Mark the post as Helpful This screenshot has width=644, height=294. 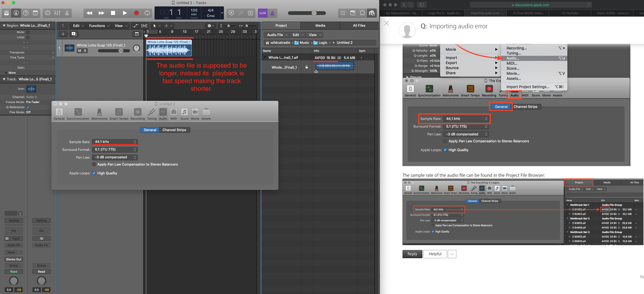(x=434, y=254)
